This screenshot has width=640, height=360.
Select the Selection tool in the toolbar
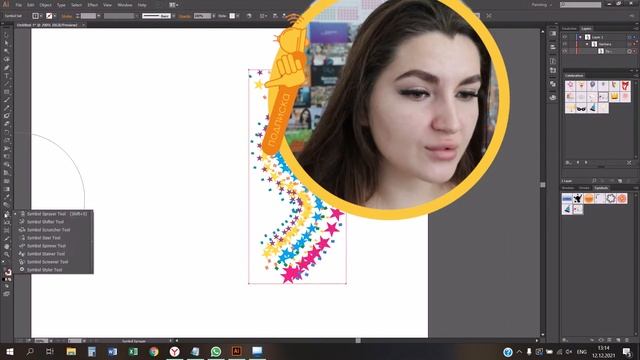pos(7,36)
